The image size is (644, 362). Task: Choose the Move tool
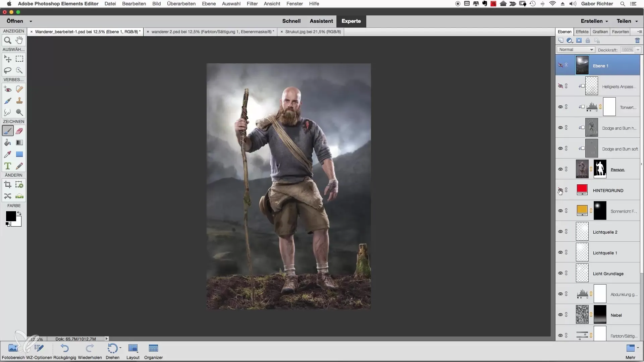tap(8, 59)
